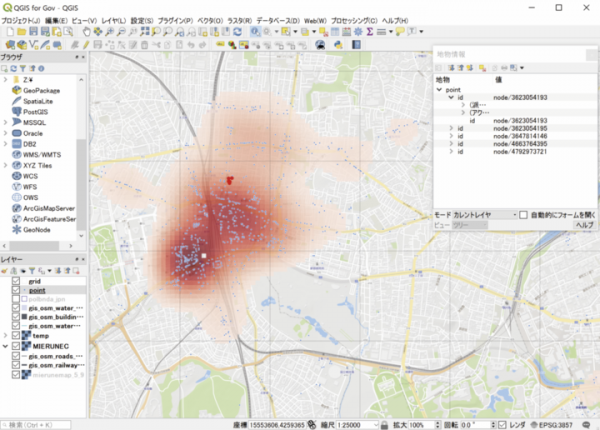Open the Layer menu
Screen dimensions: 600x430
(x=114, y=21)
